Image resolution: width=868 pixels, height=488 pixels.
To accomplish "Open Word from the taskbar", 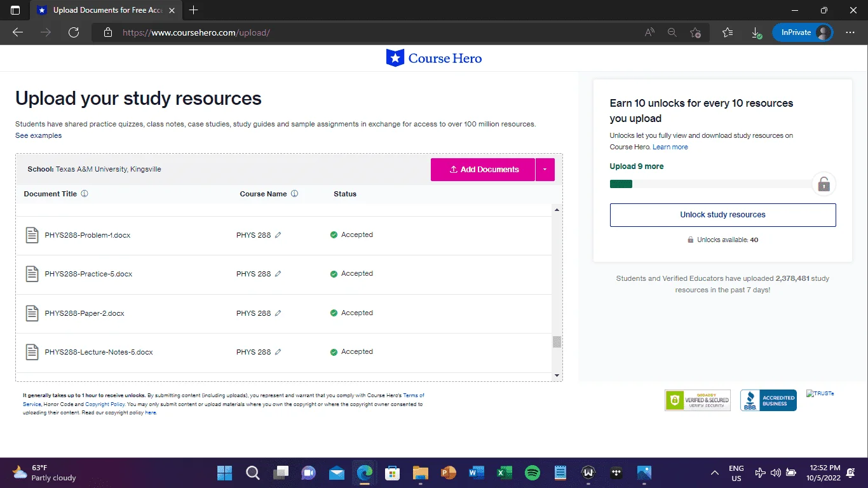I will coord(477,473).
